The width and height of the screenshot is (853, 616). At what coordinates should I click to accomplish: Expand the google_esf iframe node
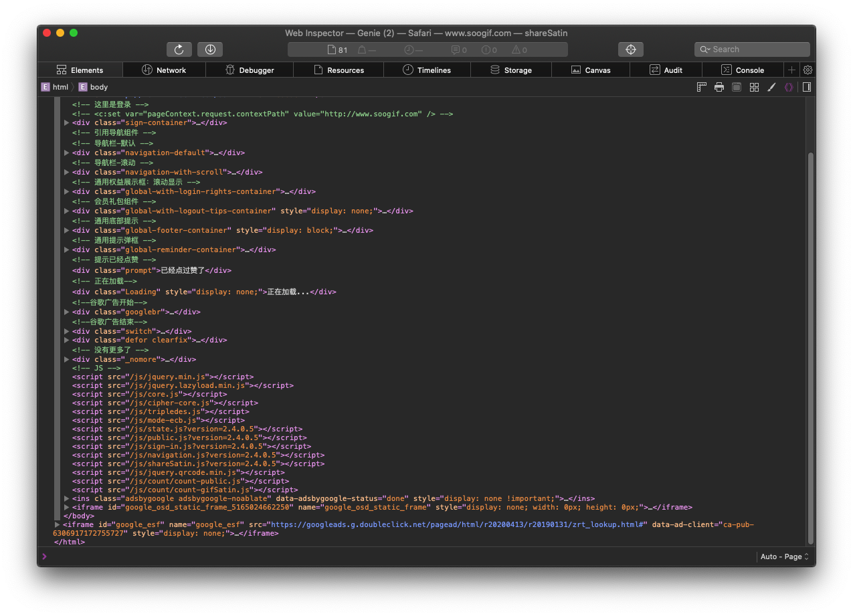pyautogui.click(x=57, y=525)
